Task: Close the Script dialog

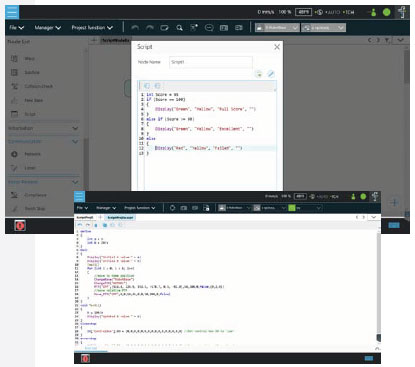Action: (277, 47)
